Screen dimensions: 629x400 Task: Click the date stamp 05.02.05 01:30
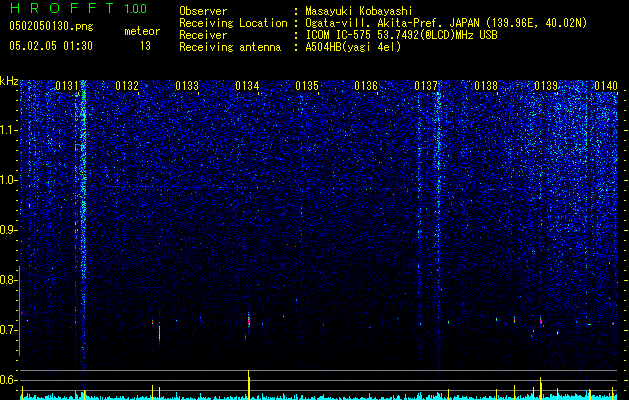51,46
